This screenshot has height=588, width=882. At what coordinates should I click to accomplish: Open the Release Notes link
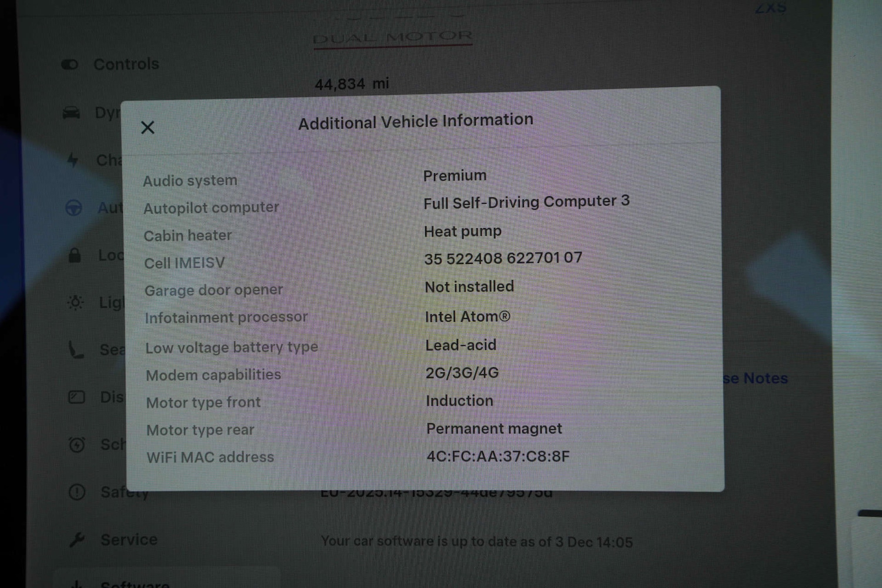754,379
